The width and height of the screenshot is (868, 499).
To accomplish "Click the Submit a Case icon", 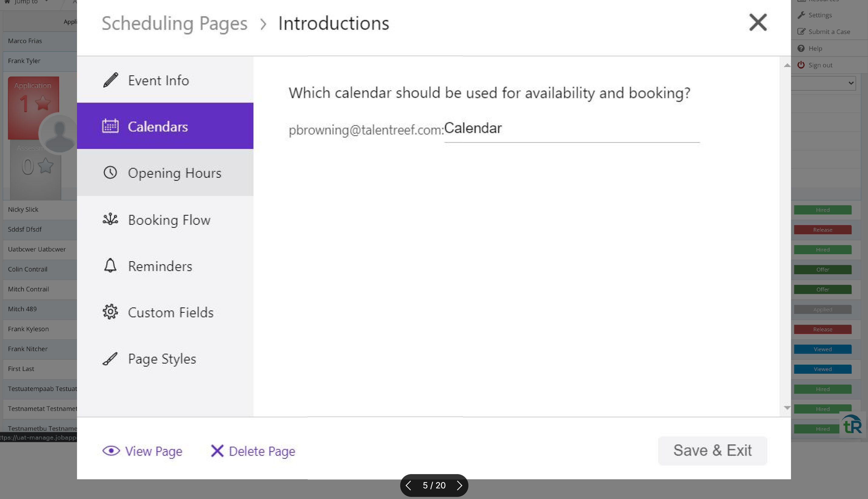I will 801,31.
